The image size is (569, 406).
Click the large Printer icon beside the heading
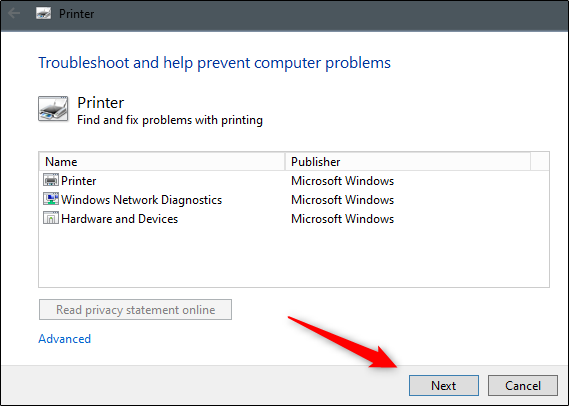tap(53, 108)
